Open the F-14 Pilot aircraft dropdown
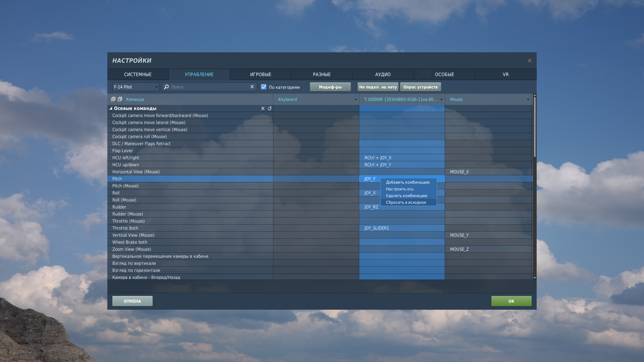The width and height of the screenshot is (644, 362). (136, 87)
